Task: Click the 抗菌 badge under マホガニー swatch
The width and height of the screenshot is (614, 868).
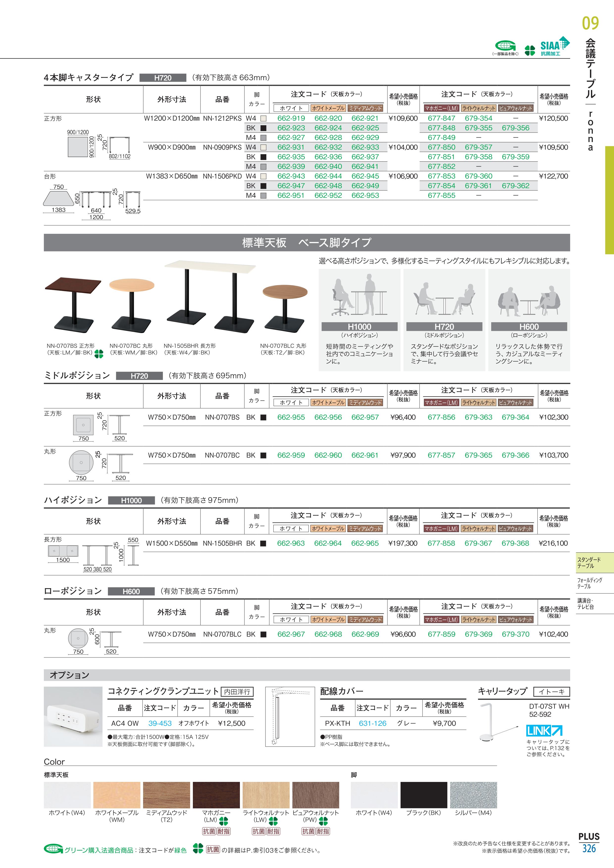Action: click(x=209, y=831)
